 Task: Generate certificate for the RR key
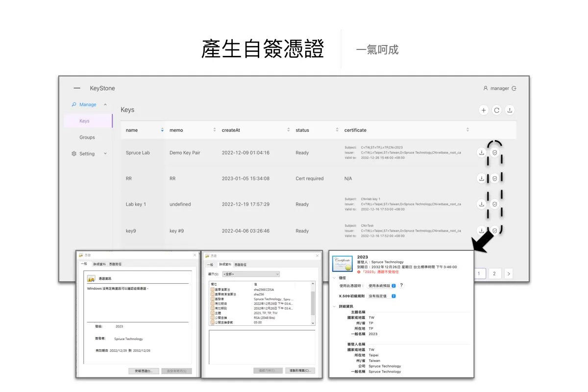[x=495, y=178]
